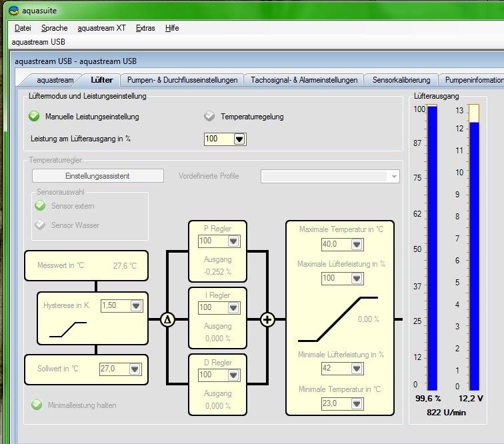This screenshot has width=504, height=444.
Task: Open the Sprache menu
Action: (x=54, y=28)
